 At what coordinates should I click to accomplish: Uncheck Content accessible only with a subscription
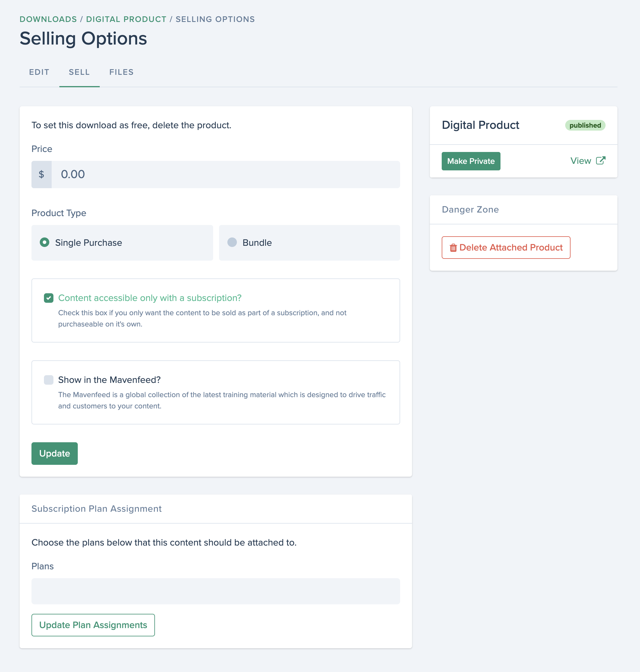[49, 298]
